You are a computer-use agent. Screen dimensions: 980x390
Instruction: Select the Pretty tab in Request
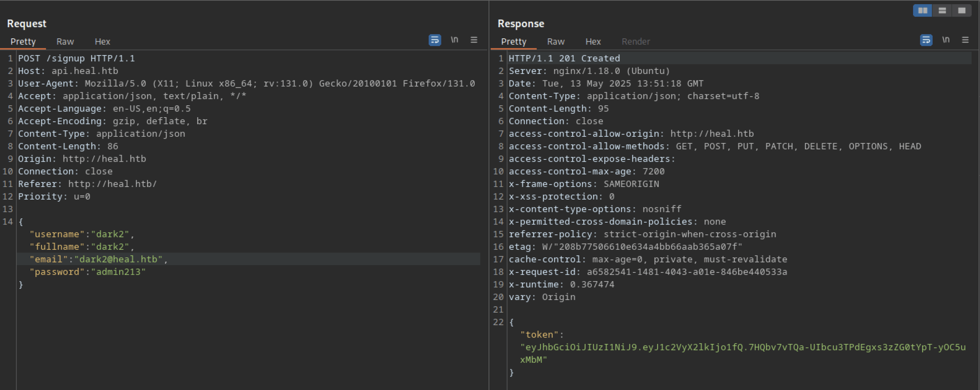(23, 41)
